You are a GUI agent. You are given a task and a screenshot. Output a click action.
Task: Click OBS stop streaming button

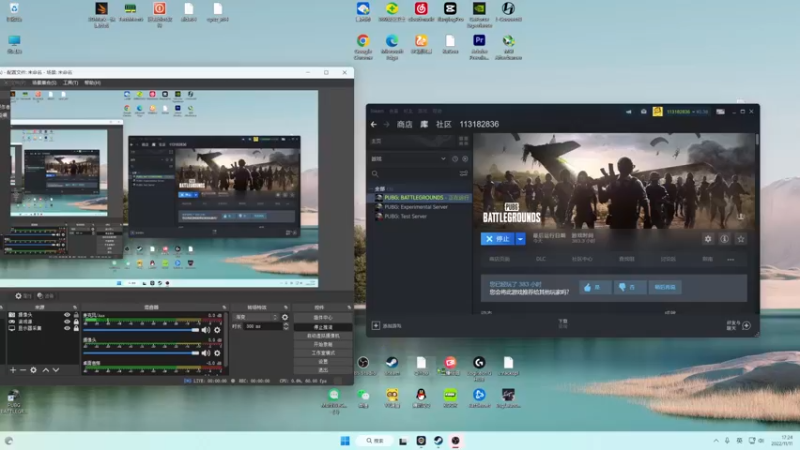point(323,327)
